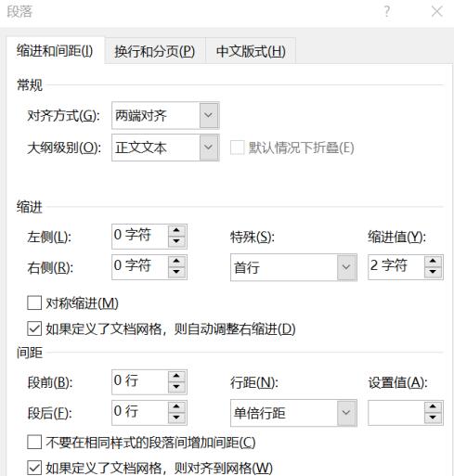Click the empty 设置值(A) field
This screenshot has height=476, width=454.
396,413
